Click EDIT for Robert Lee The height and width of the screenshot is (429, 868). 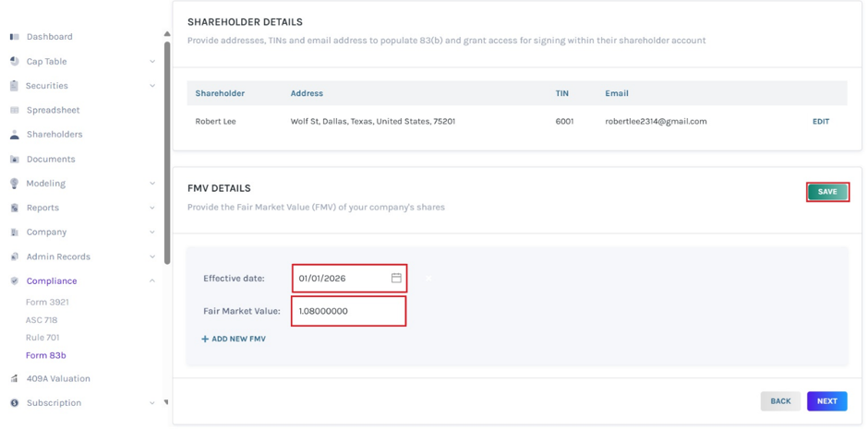pos(821,122)
